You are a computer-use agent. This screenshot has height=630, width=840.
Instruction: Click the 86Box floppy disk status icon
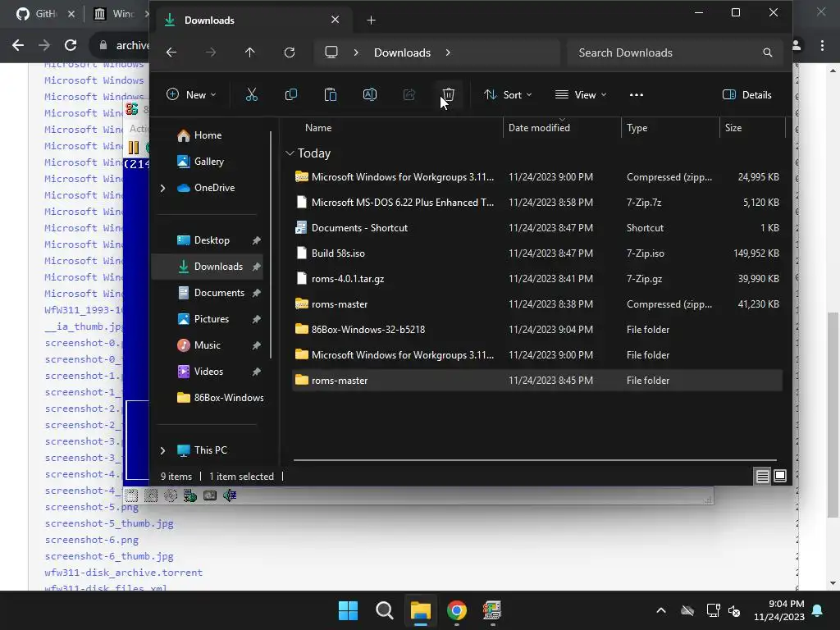coord(131,495)
